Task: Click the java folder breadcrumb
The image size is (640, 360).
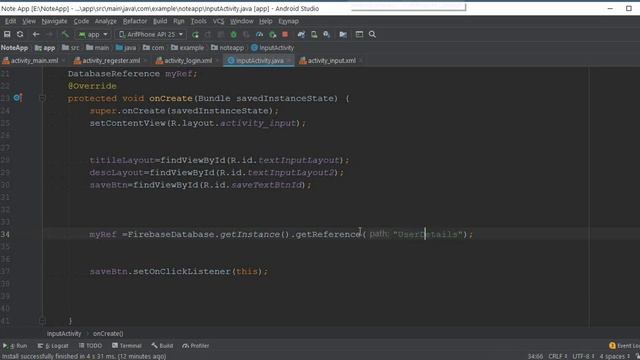Action: pyautogui.click(x=126, y=48)
